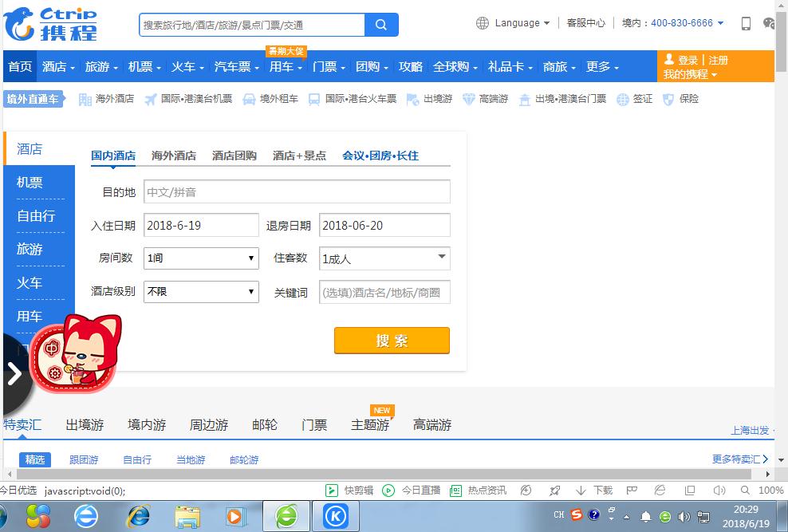This screenshot has height=532, width=788.
Task: Click the 保险 insurance icon
Action: pos(670,99)
